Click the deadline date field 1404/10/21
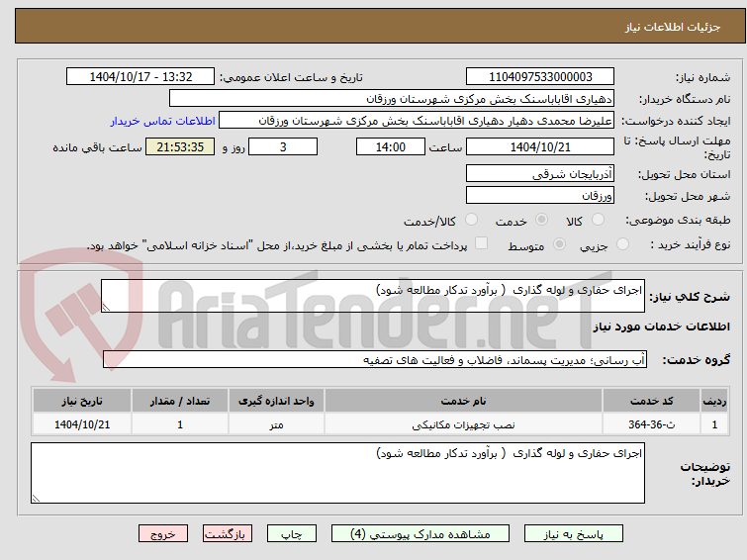This screenshot has height=560, width=747. coord(540,146)
